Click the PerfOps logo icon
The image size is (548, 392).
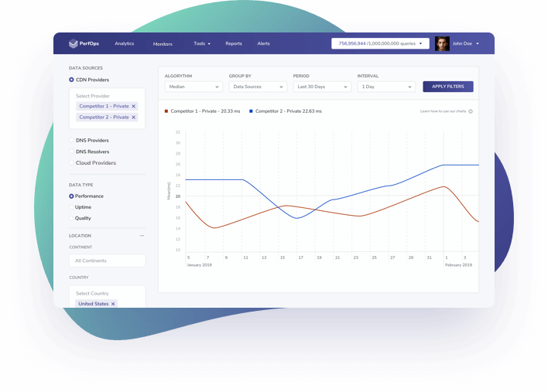coord(73,43)
